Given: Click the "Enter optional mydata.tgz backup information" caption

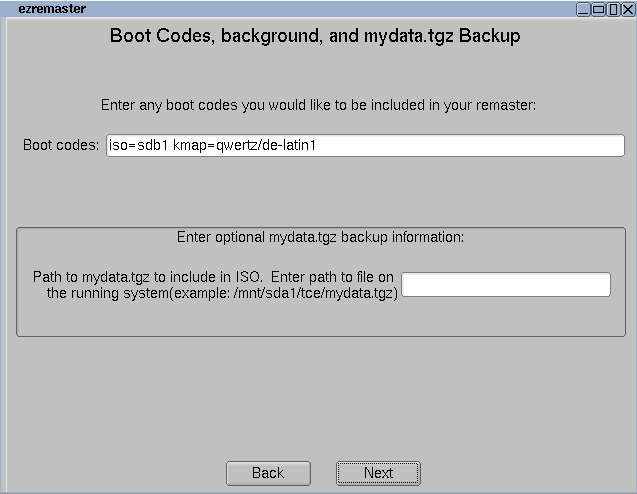Looking at the screenshot, I should point(320,238).
